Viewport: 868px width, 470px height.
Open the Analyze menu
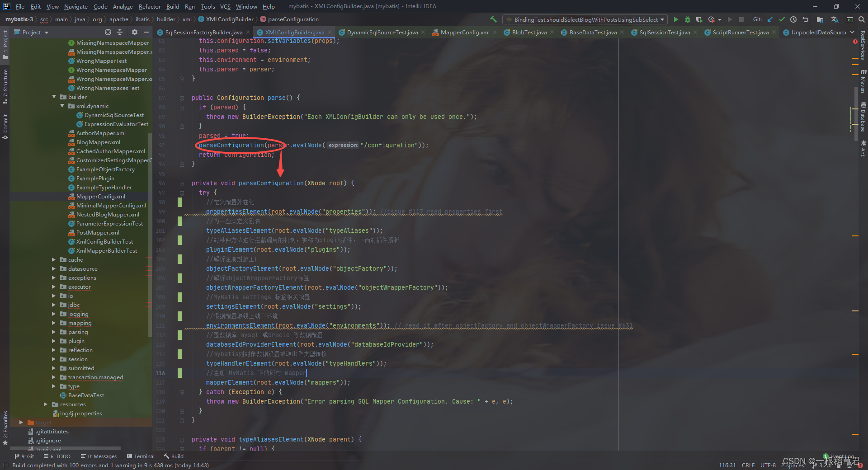tap(123, 6)
